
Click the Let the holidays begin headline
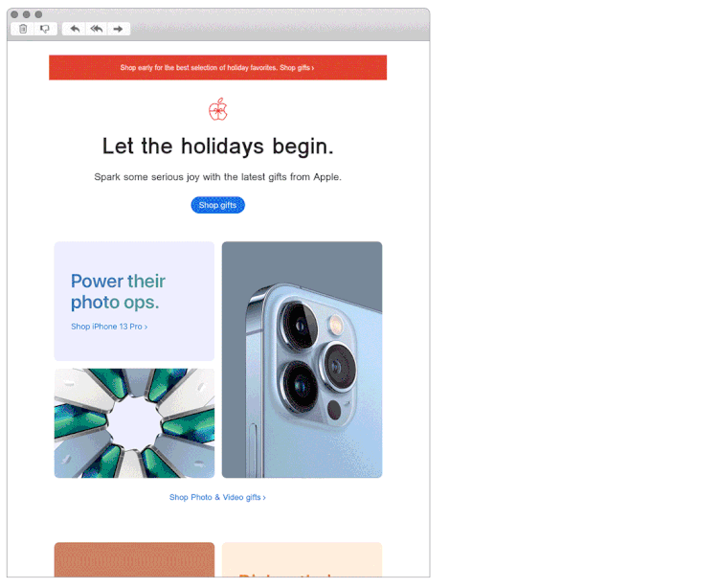[x=218, y=147]
